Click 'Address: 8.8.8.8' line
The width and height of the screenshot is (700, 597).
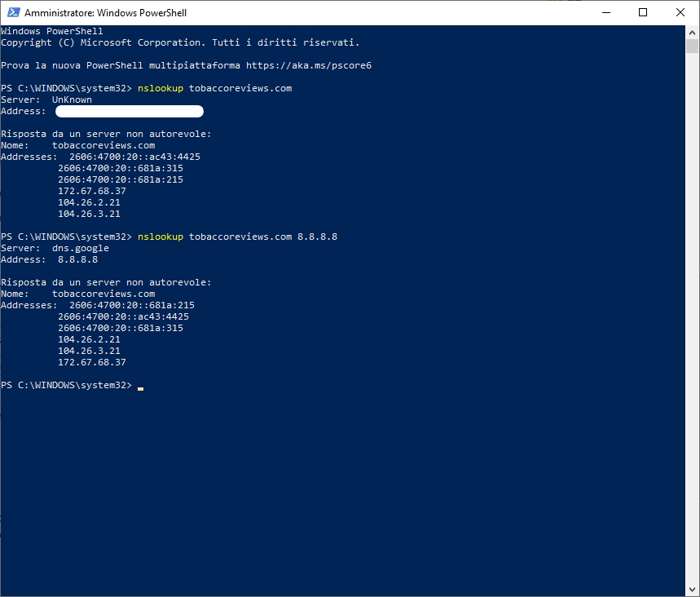pos(49,259)
